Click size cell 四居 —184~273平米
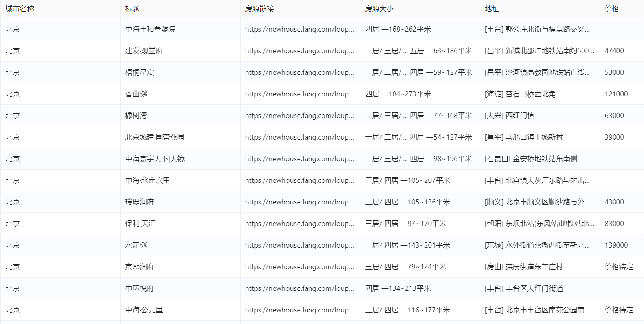This screenshot has height=324, width=644. pyautogui.click(x=398, y=94)
